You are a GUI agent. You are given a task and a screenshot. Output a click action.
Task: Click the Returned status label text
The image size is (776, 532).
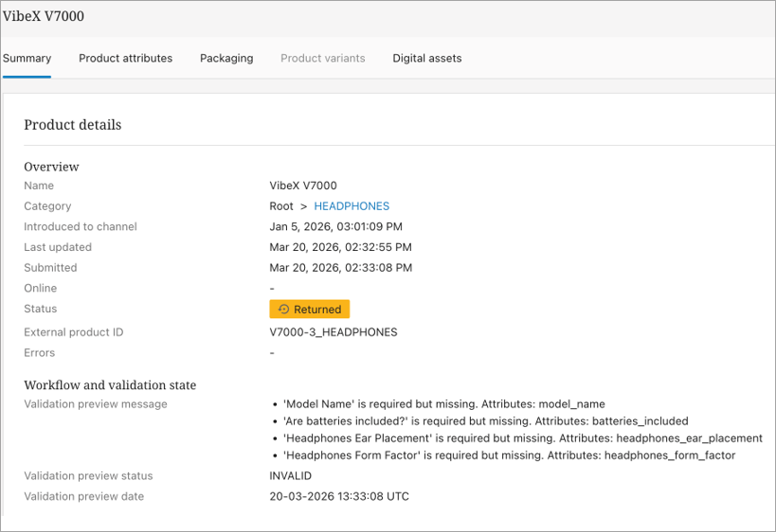pos(317,310)
